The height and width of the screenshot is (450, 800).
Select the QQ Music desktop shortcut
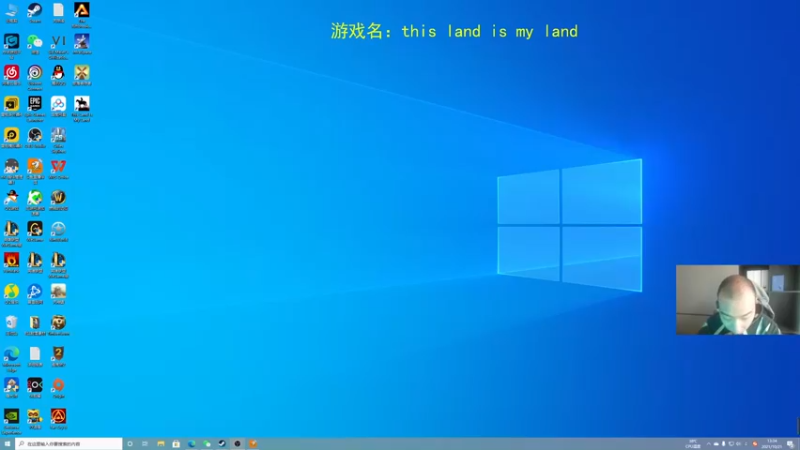pos(11,294)
